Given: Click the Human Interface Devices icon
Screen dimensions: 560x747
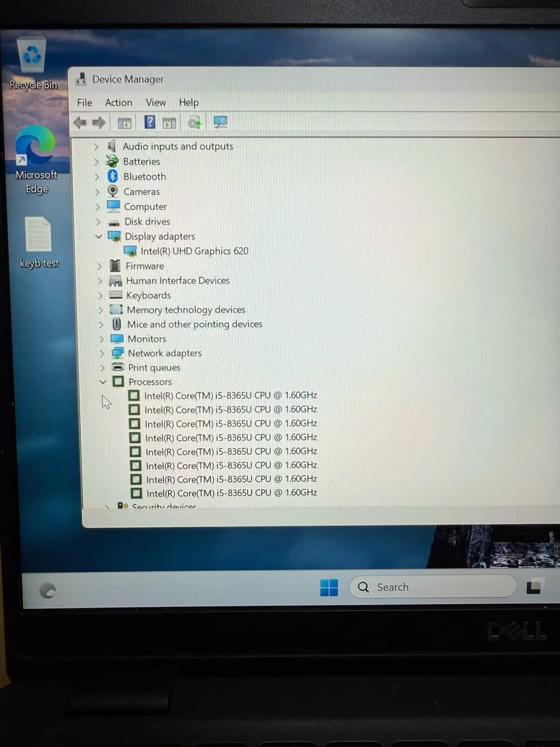Looking at the screenshot, I should (116, 281).
